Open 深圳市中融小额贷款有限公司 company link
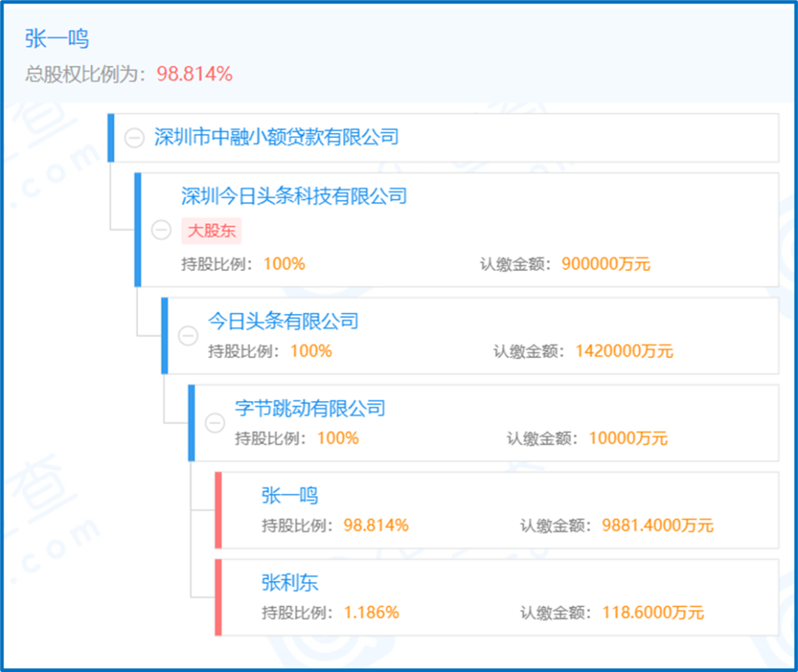The image size is (798, 672). (276, 137)
